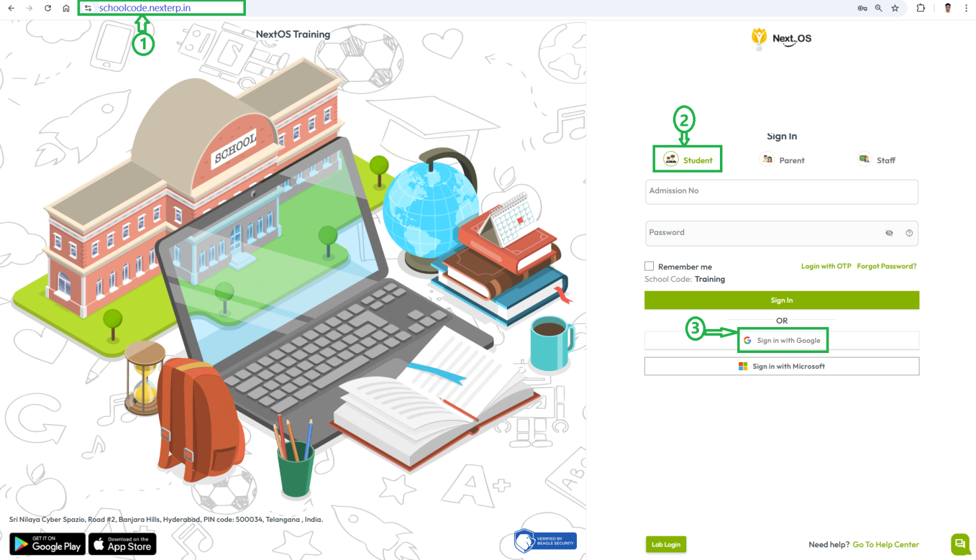Click the password manager key icon

862,8
